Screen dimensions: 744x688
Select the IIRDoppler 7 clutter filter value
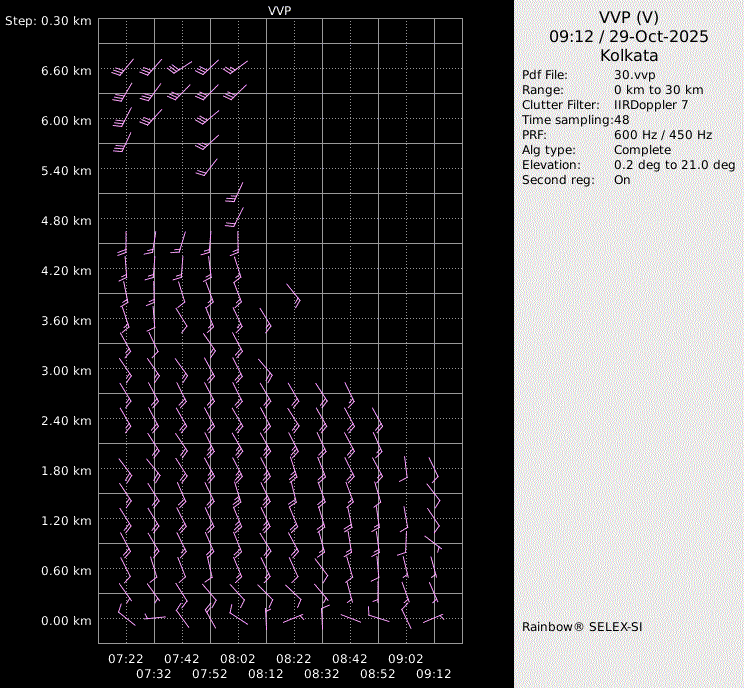[x=650, y=105]
